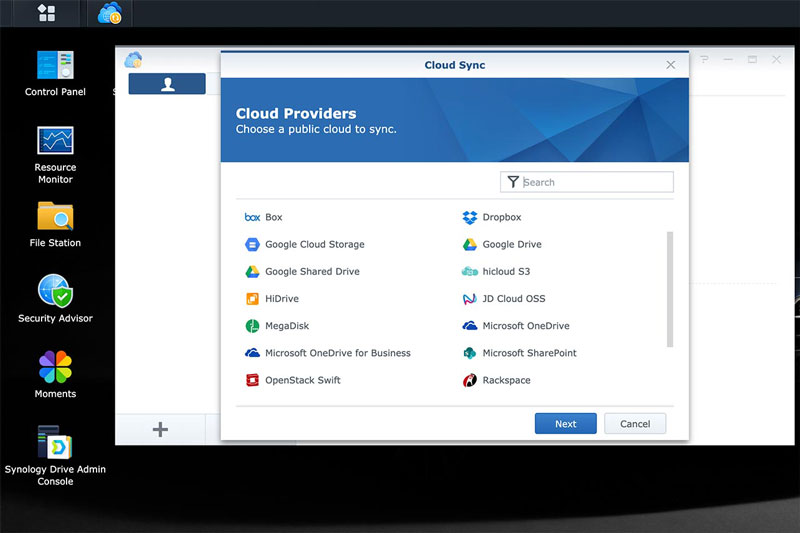Viewport: 800px width, 533px height.
Task: Choose Google Drive provider icon
Action: click(x=469, y=244)
